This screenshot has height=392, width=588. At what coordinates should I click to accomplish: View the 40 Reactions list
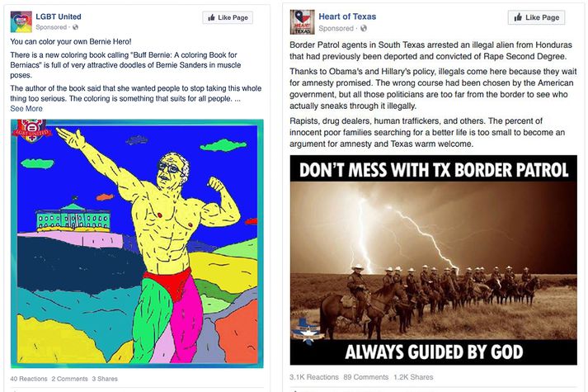tap(29, 379)
